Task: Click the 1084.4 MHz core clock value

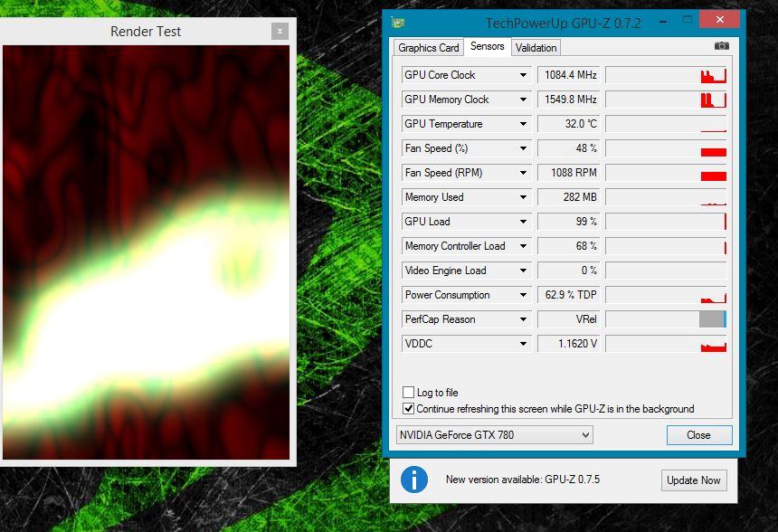Action: coord(569,75)
